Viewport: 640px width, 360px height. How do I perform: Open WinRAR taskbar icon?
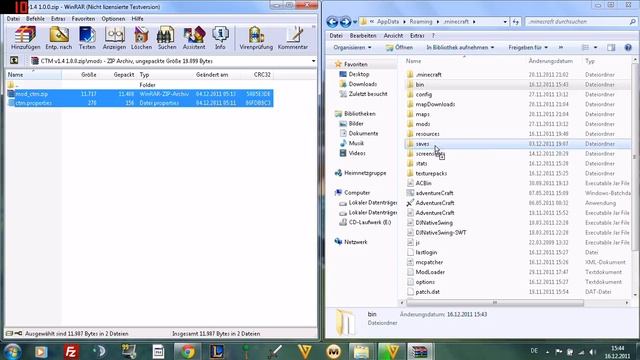pyautogui.click(x=420, y=351)
